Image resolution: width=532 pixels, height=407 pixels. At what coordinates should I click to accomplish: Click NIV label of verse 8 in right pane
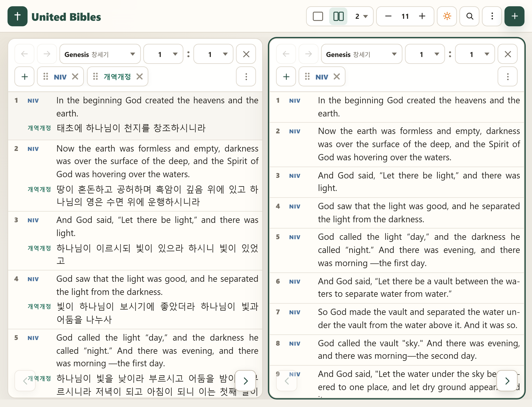point(295,344)
